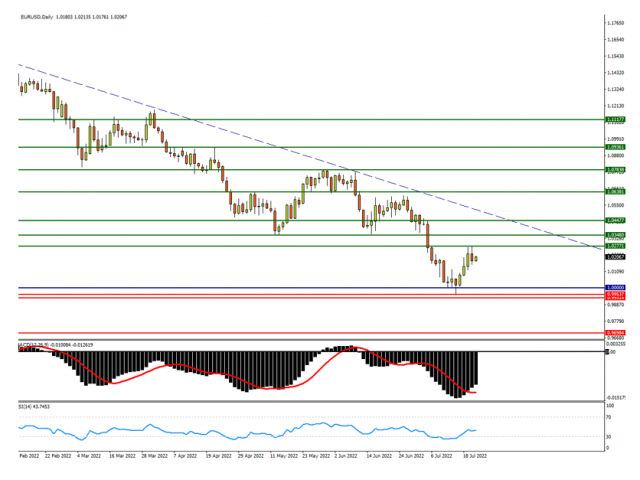Click the 18 Jul 2022 date label
This screenshot has height=480, width=640.
tap(473, 453)
